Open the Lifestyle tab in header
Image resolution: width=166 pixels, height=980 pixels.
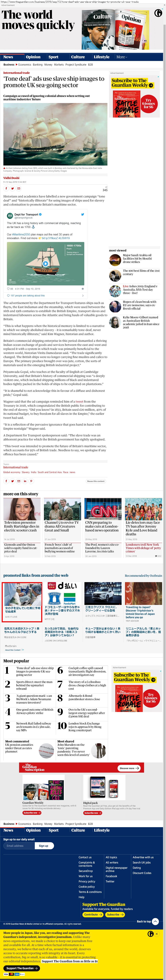coord(102,57)
